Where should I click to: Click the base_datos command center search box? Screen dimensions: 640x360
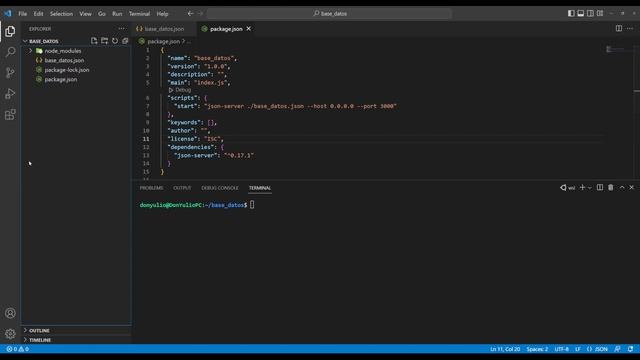point(329,13)
